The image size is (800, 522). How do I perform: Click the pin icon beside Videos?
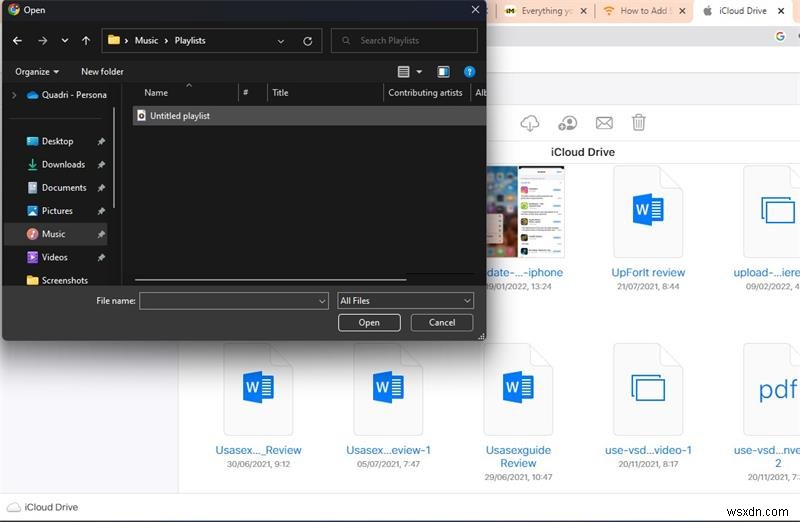tap(102, 257)
